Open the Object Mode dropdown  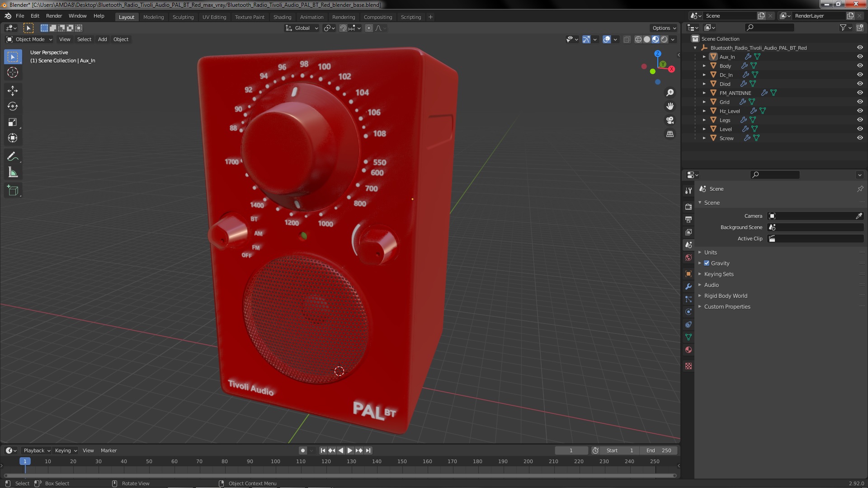point(29,39)
